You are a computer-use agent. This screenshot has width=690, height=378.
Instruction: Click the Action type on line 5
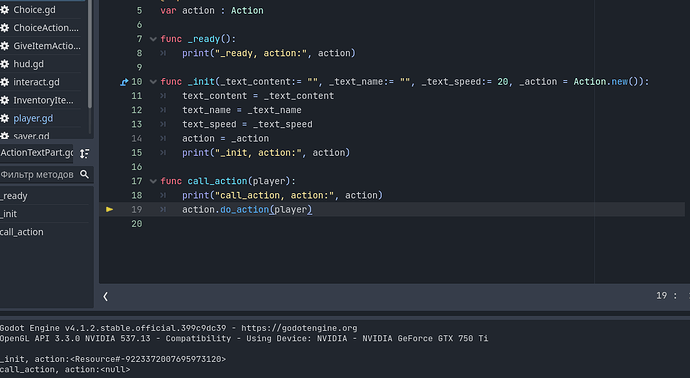[x=247, y=11]
